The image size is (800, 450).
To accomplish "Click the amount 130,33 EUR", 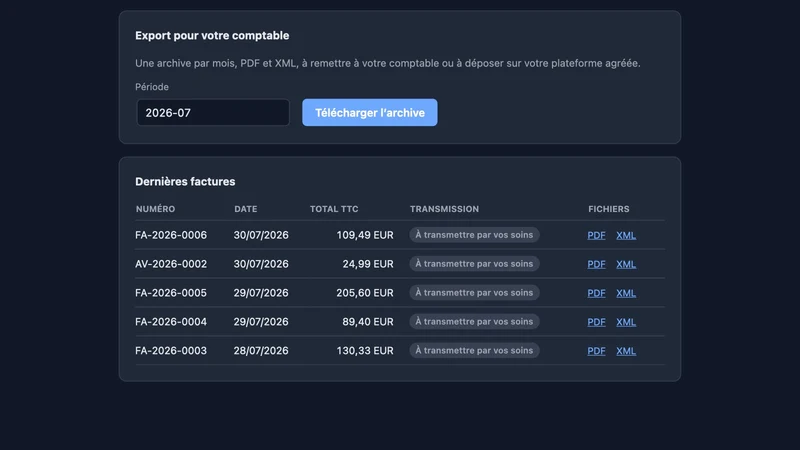I will pos(365,351).
